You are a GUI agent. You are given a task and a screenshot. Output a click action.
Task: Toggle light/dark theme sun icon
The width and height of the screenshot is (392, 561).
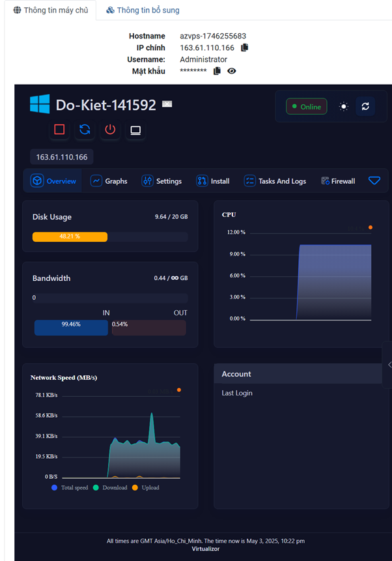344,106
